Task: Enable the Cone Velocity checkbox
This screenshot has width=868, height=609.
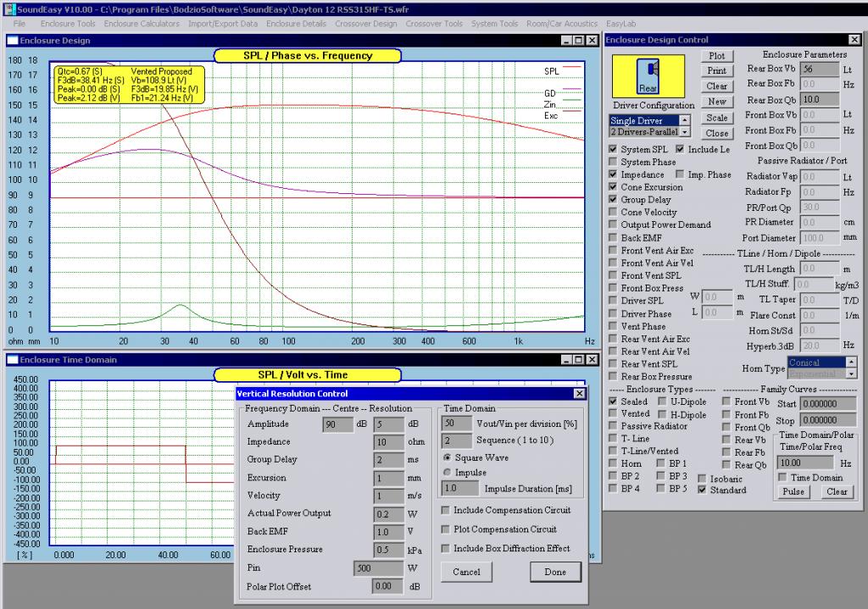Action: 613,212
